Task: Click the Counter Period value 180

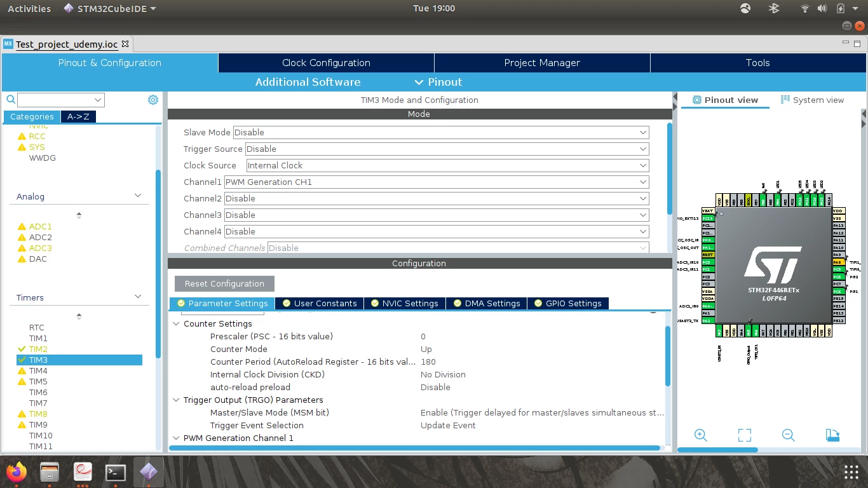Action: 428,362
